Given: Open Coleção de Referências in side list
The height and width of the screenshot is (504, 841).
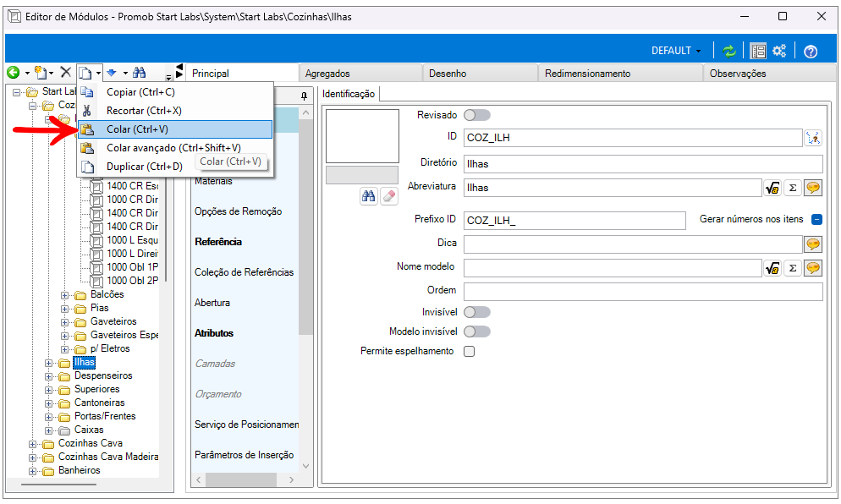Looking at the screenshot, I should (x=244, y=272).
